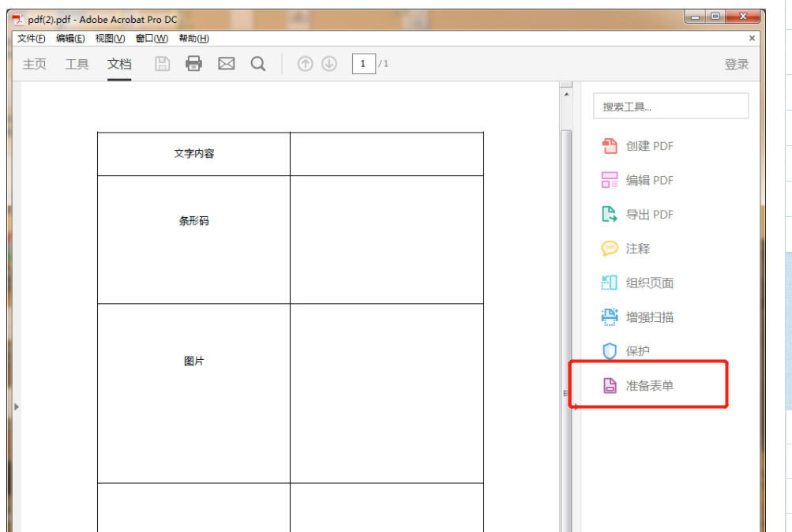Click the 条形码 table cell
The image size is (792, 532).
194,239
